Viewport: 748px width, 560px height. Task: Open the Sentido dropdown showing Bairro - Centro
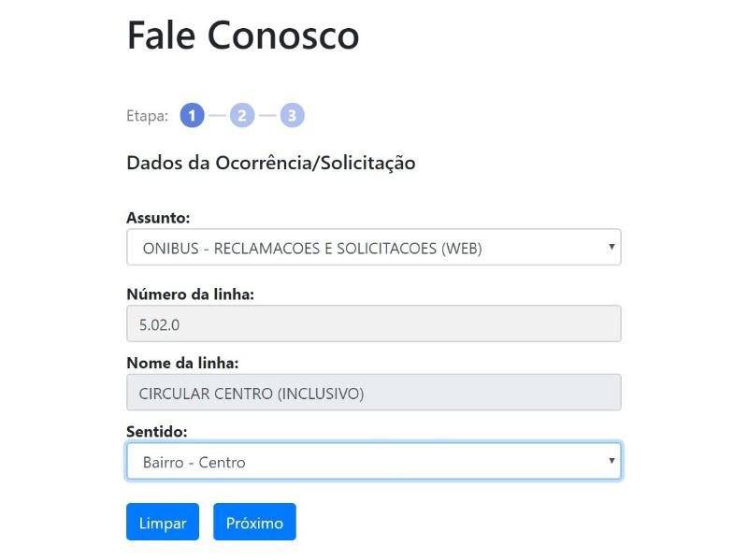(374, 461)
